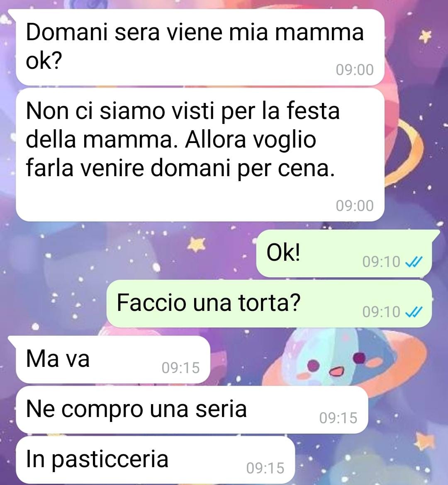Tap the outgoing "Ok!" message bubble
Image resolution: width=448 pixels, height=485 pixels.
click(344, 253)
